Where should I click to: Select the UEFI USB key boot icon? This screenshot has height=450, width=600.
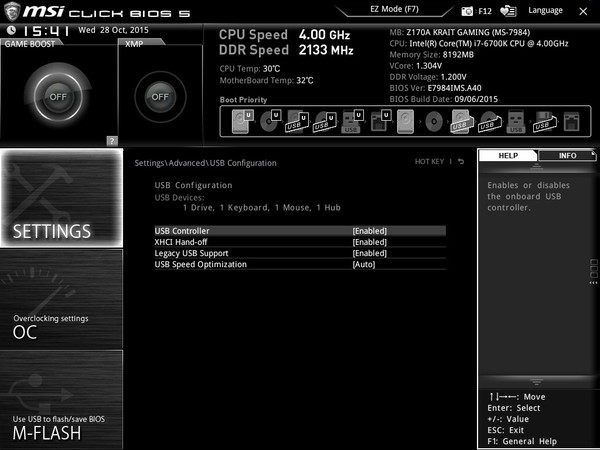tap(352, 122)
